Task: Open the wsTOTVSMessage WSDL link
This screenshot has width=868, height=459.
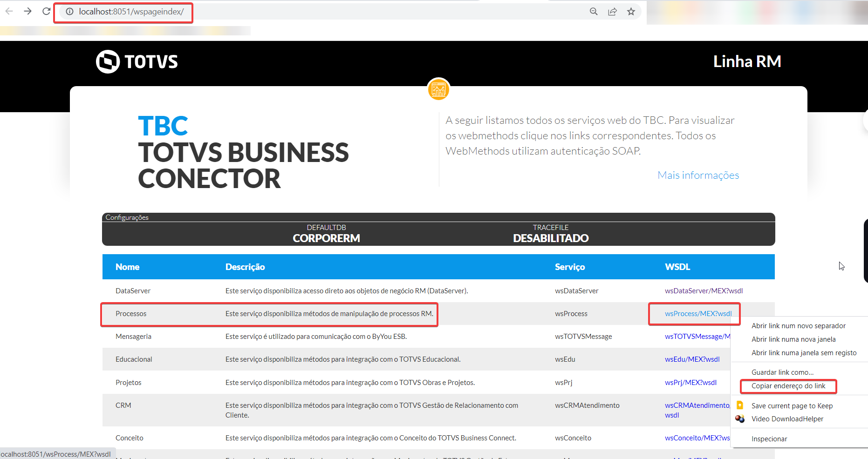Action: (x=697, y=336)
